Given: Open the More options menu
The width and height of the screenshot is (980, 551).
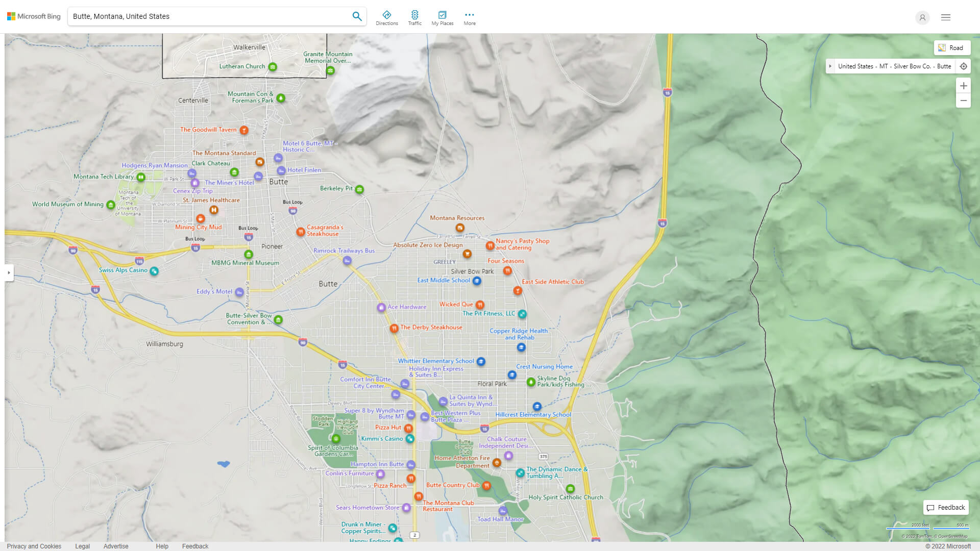Looking at the screenshot, I should [469, 18].
